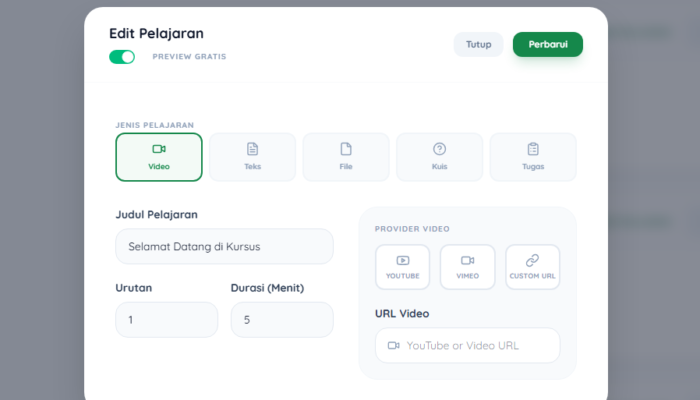The width and height of the screenshot is (700, 400).
Task: Select Custom URL video provider
Action: tap(533, 267)
